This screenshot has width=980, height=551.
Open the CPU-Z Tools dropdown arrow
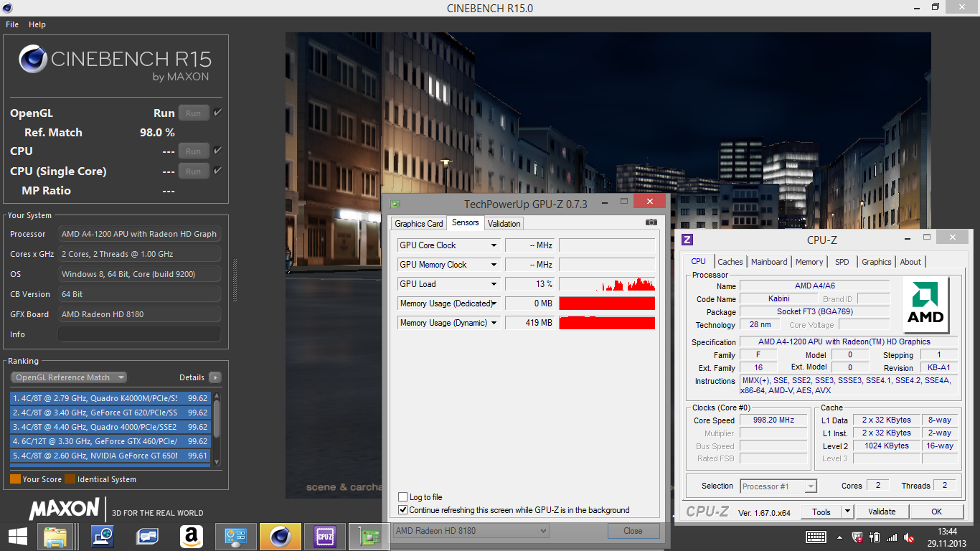[x=847, y=512]
